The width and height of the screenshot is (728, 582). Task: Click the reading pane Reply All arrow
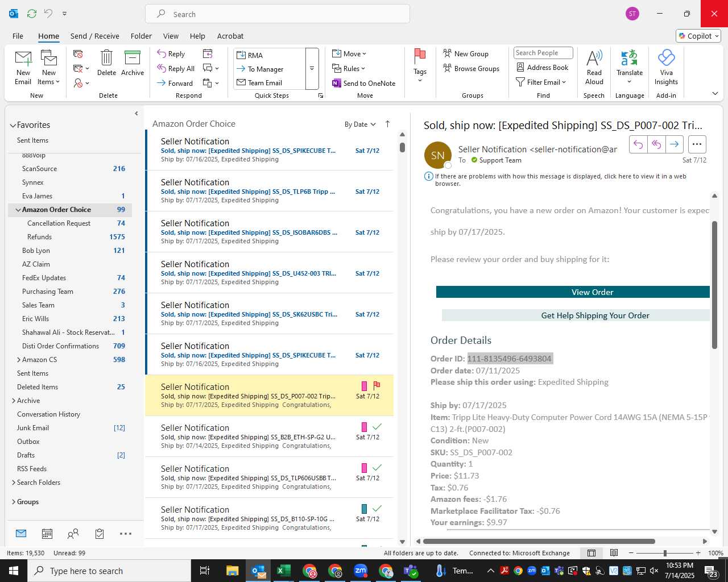(656, 144)
